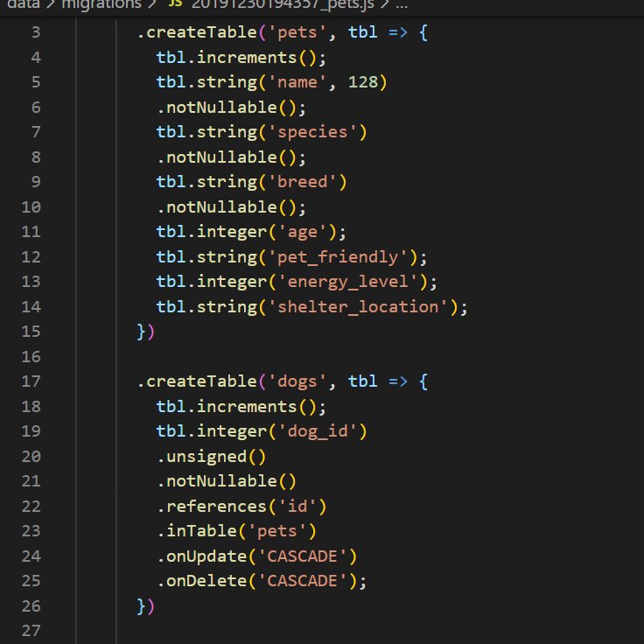Click .notNullable(); on line 8

pos(232,157)
